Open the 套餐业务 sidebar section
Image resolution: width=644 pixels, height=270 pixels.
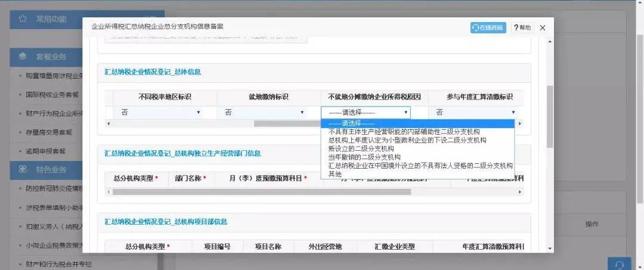click(46, 57)
